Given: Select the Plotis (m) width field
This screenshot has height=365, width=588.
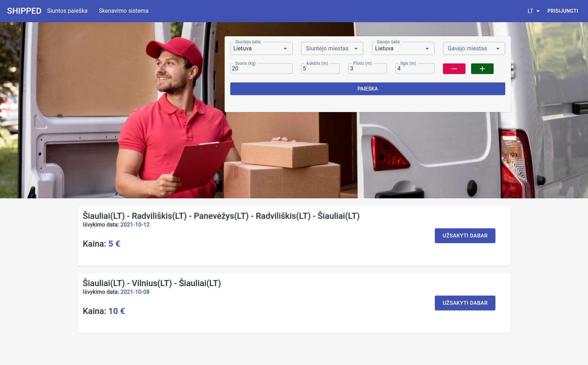Looking at the screenshot, I should tap(367, 69).
